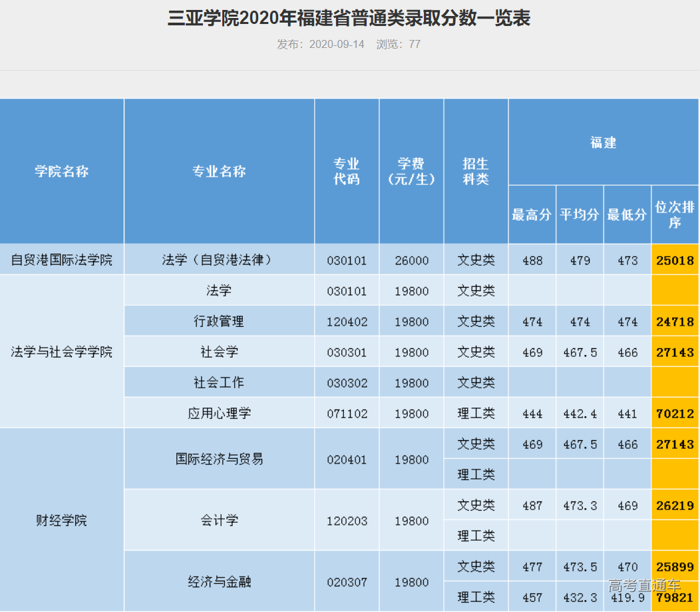
Task: Click the 专业代码 header cell
Action: pyautogui.click(x=346, y=170)
